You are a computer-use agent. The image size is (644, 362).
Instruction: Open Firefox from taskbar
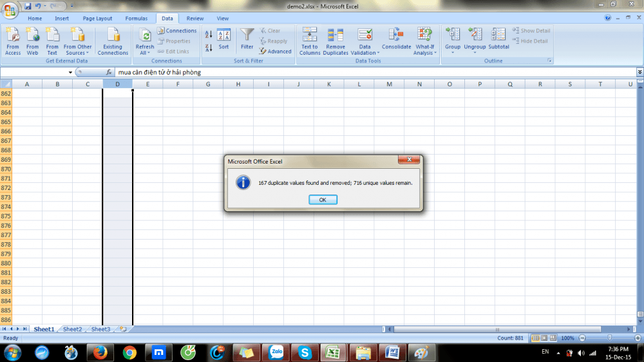pos(100,352)
